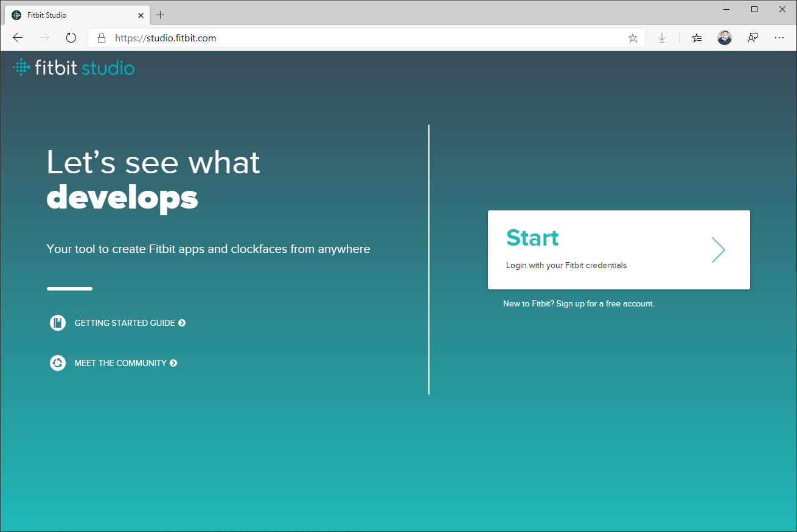Open the favorites list icon

point(697,38)
